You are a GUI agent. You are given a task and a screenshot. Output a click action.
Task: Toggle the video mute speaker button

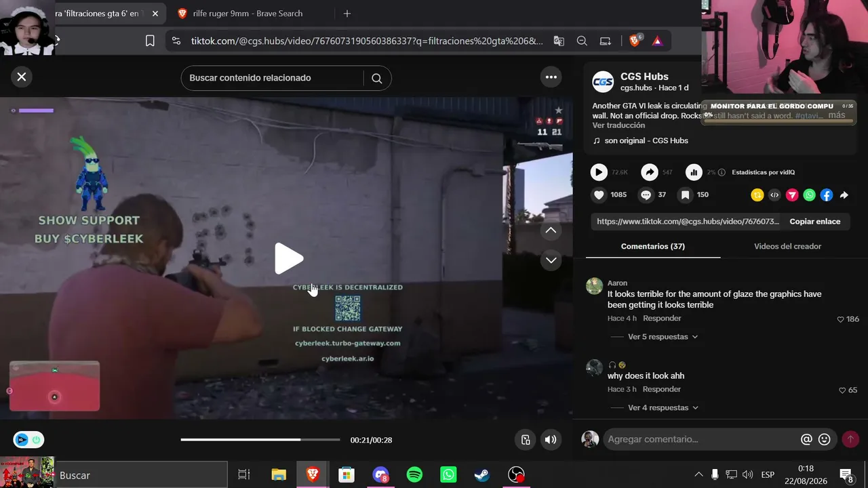551,440
